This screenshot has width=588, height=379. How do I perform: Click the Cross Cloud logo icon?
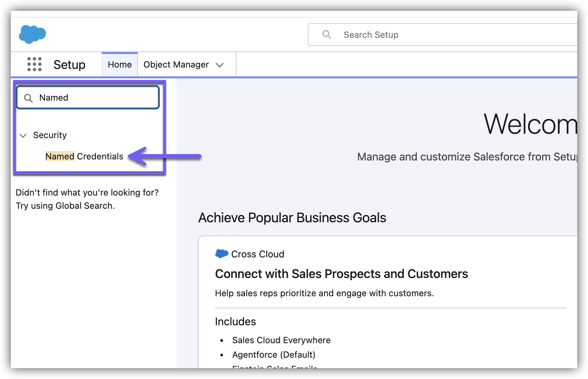(x=222, y=254)
